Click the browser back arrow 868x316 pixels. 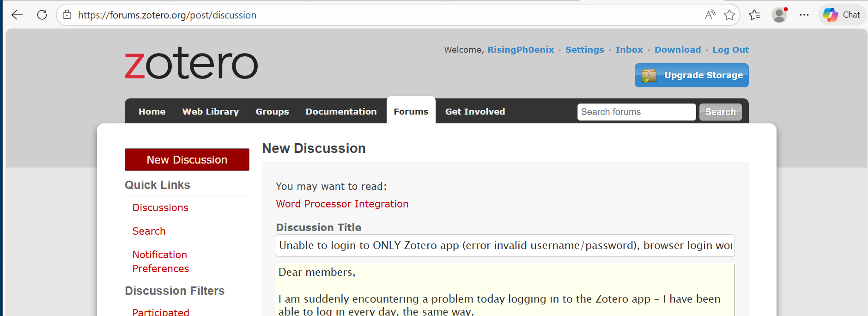(17, 15)
